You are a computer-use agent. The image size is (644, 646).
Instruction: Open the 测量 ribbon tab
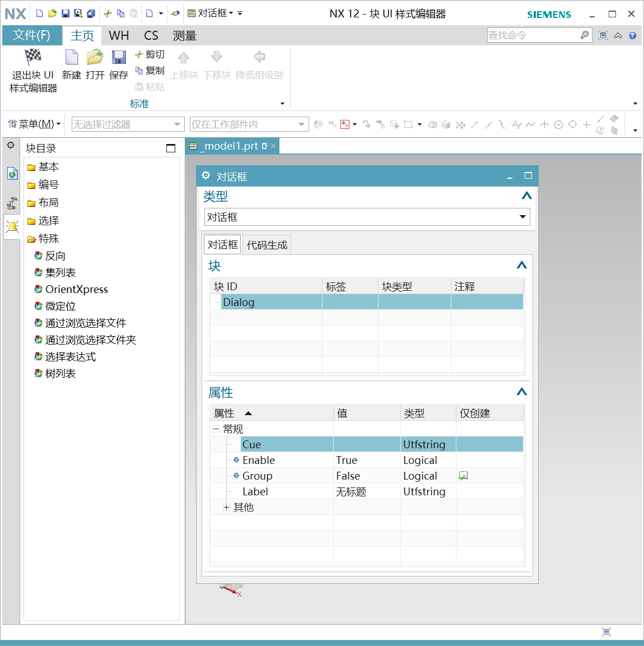coord(184,36)
